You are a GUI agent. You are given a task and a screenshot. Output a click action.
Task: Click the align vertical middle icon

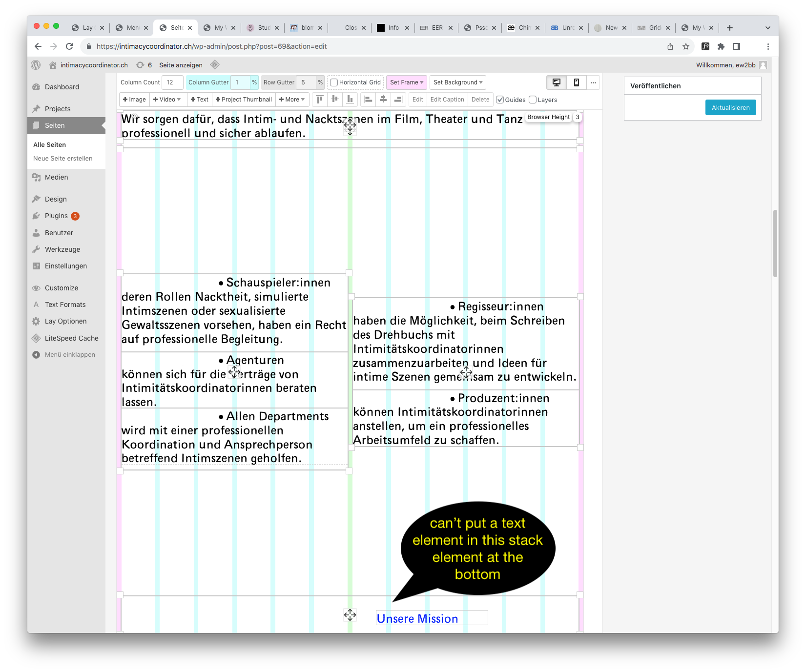[x=335, y=100]
